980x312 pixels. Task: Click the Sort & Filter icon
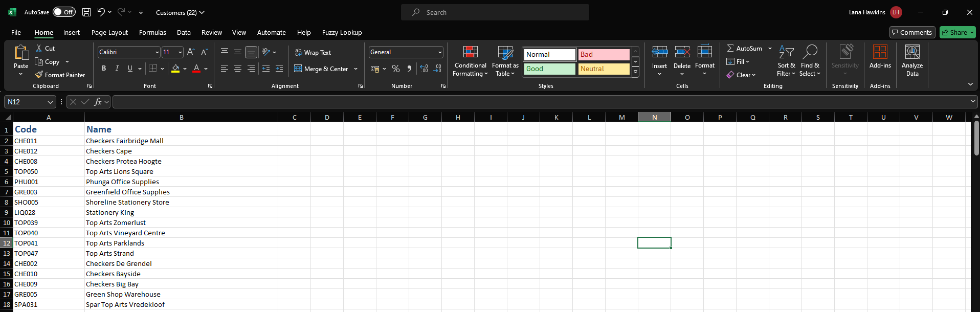coord(786,52)
